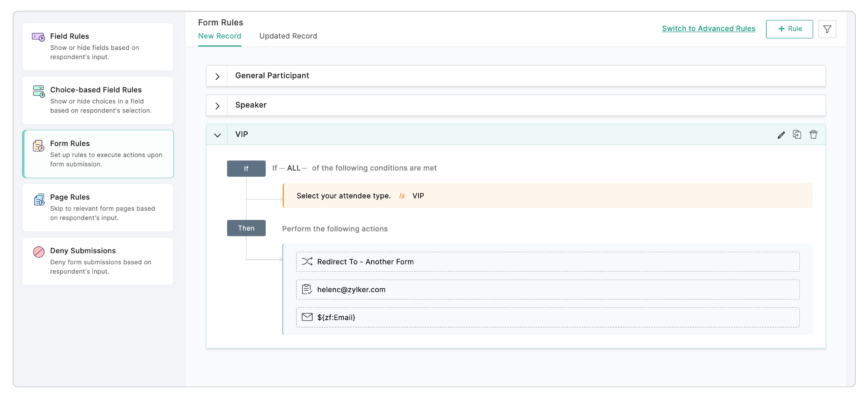868x400 pixels.
Task: Delete the VIP rule with trash icon
Action: (x=813, y=134)
